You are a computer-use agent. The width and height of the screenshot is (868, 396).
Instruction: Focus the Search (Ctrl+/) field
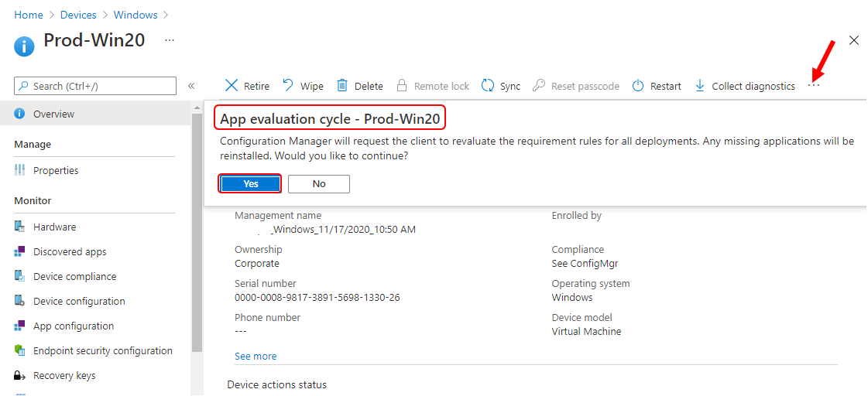click(95, 86)
